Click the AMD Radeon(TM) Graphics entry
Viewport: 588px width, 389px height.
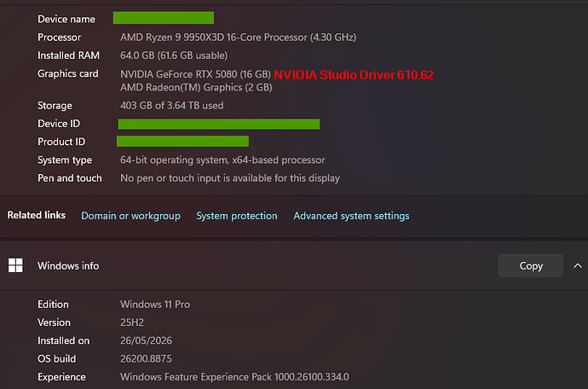pyautogui.click(x=196, y=88)
